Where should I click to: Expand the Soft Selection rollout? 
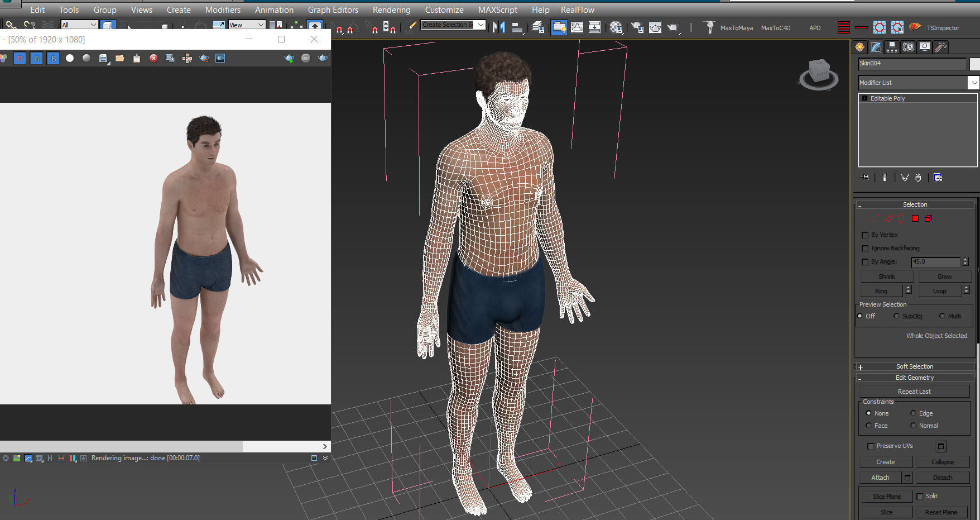coord(915,366)
